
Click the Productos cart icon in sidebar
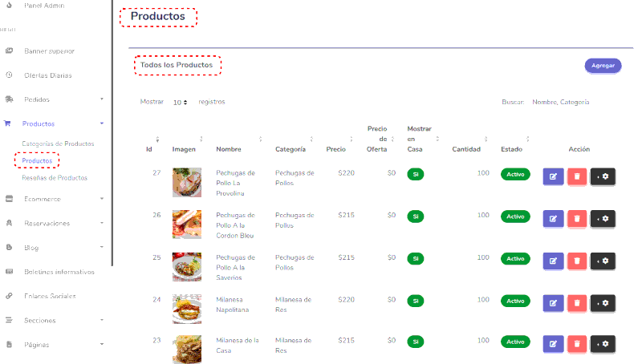tap(8, 124)
